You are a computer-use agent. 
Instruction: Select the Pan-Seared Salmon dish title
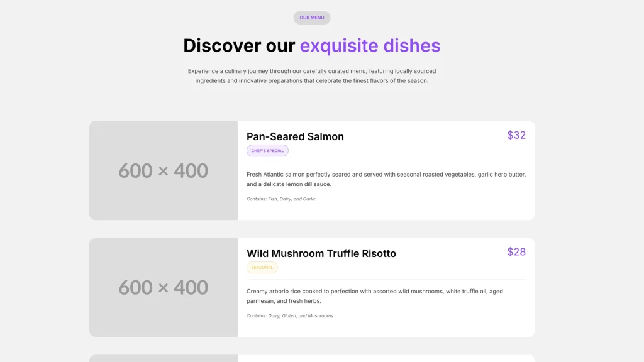(295, 136)
